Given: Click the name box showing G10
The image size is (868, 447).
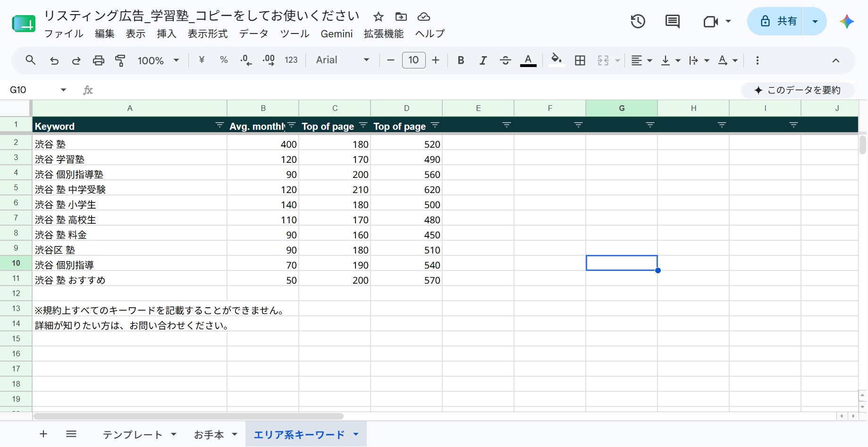Looking at the screenshot, I should pyautogui.click(x=31, y=90).
